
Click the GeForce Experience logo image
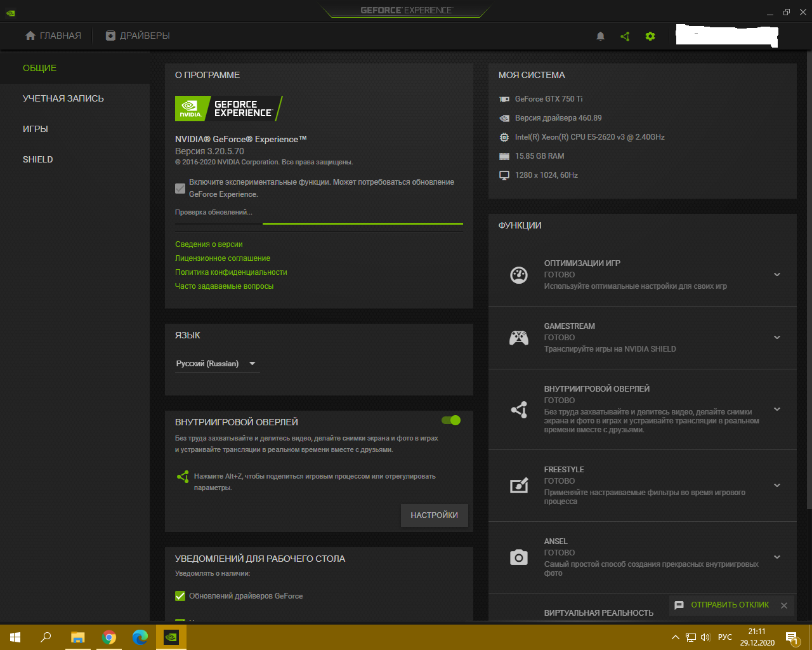pyautogui.click(x=228, y=109)
